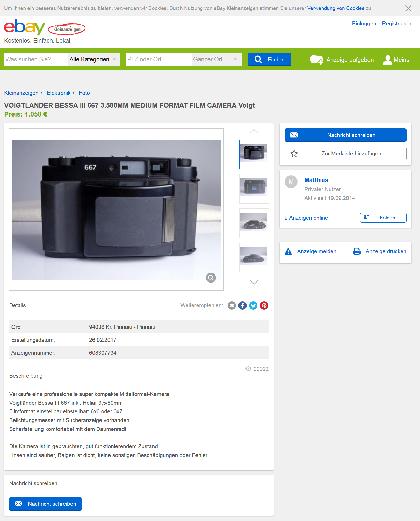The image size is (420, 521).
Task: Click ad number '608307734'
Action: [x=103, y=353]
